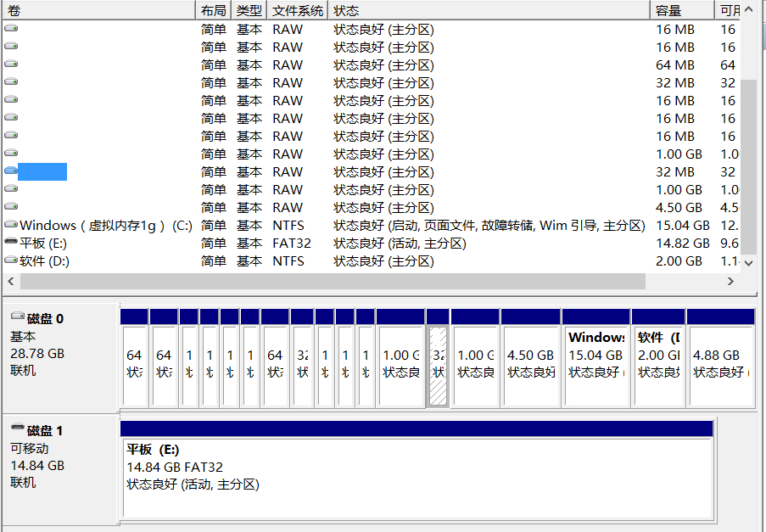
Task: Click the 4.50 GB capacity cell in the list
Action: pyautogui.click(x=679, y=208)
